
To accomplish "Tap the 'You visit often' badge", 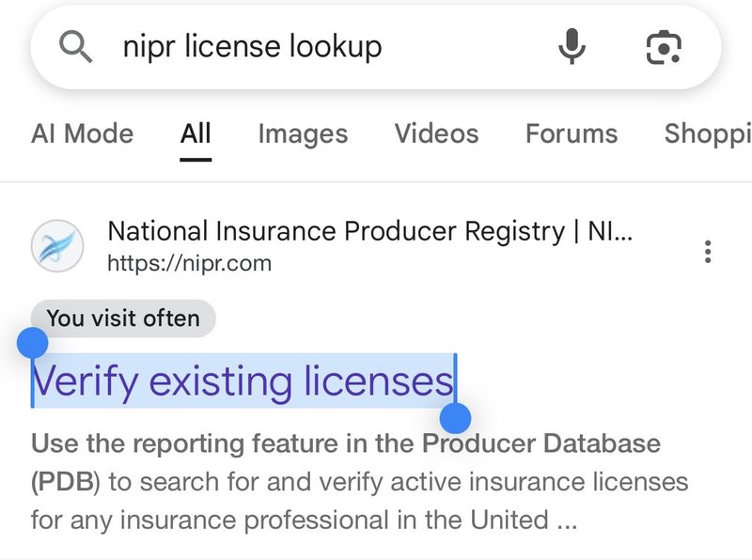I will [x=123, y=319].
